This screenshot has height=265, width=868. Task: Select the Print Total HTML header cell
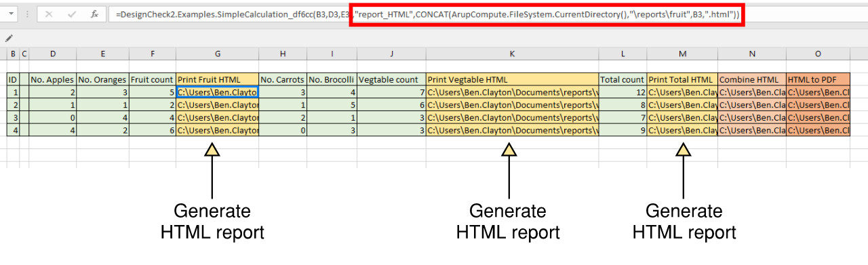682,79
